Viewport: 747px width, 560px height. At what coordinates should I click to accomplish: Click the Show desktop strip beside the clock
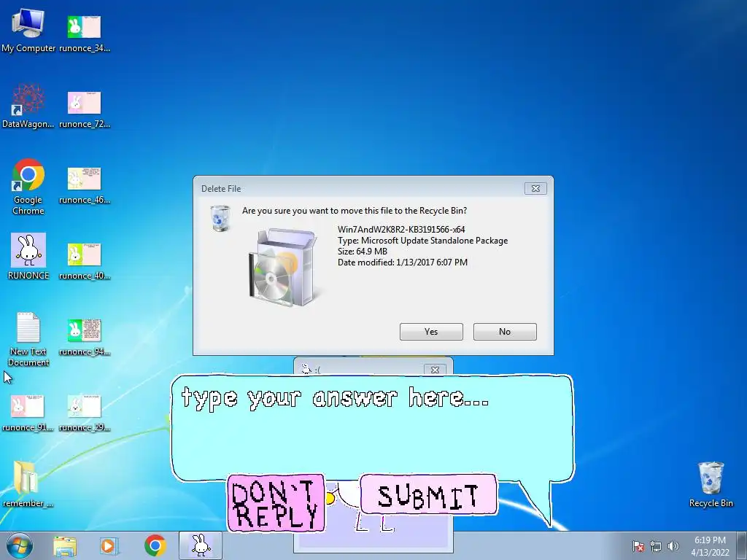pyautogui.click(x=743, y=545)
